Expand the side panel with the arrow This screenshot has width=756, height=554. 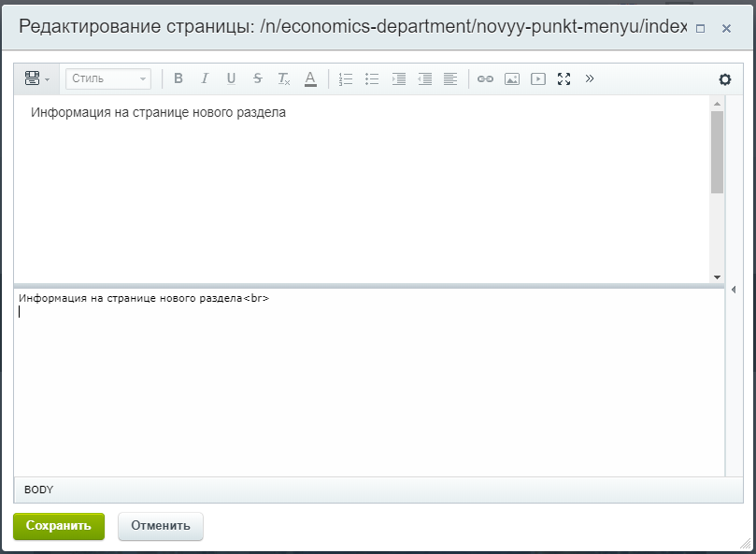[x=734, y=290]
